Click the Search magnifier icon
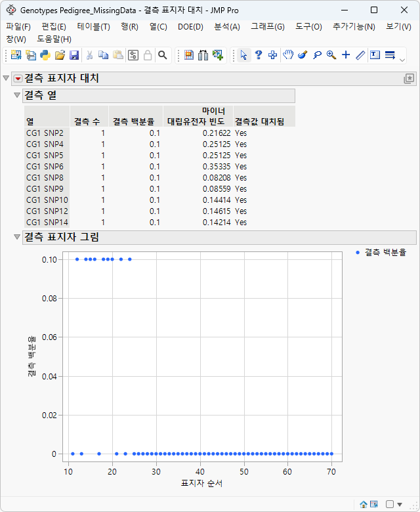This screenshot has height=512, width=420. 163,55
